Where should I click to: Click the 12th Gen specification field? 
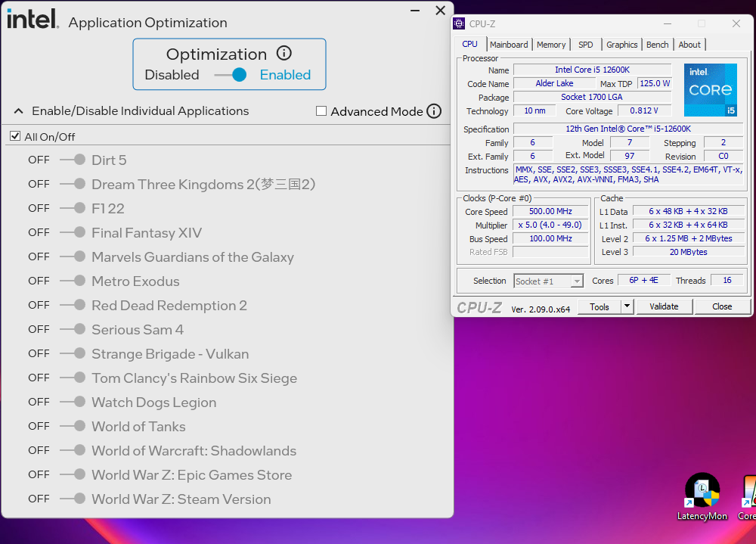628,129
